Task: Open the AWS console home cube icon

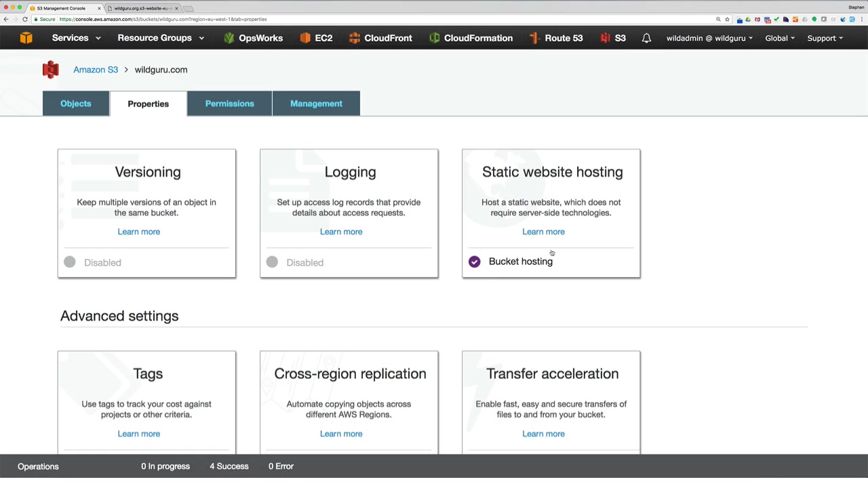Action: click(x=26, y=39)
